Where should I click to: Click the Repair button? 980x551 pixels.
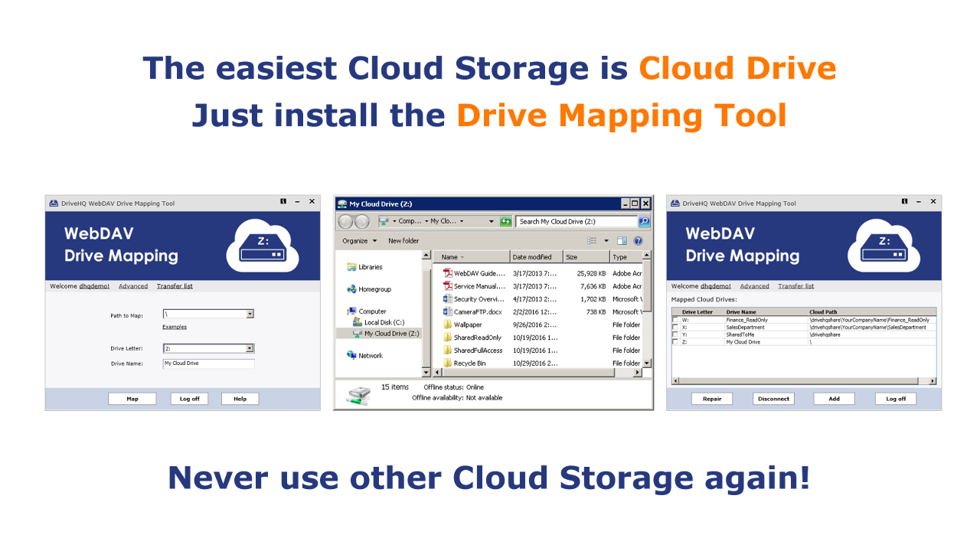coord(712,399)
